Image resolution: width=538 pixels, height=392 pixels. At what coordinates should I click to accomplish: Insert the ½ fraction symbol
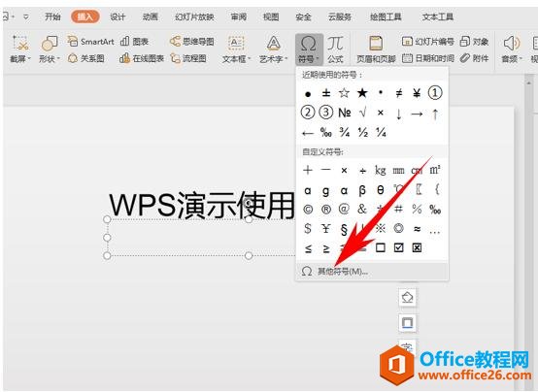(x=362, y=132)
